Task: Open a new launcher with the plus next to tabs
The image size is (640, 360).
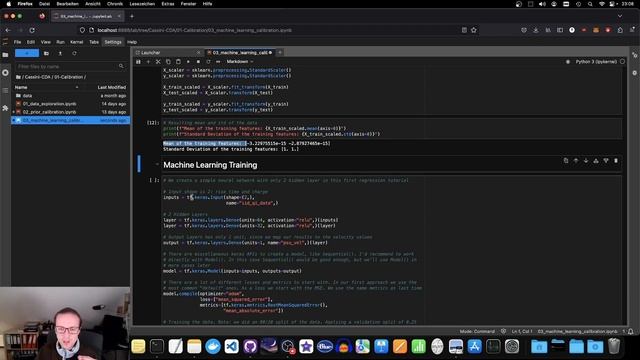Action: (x=280, y=53)
